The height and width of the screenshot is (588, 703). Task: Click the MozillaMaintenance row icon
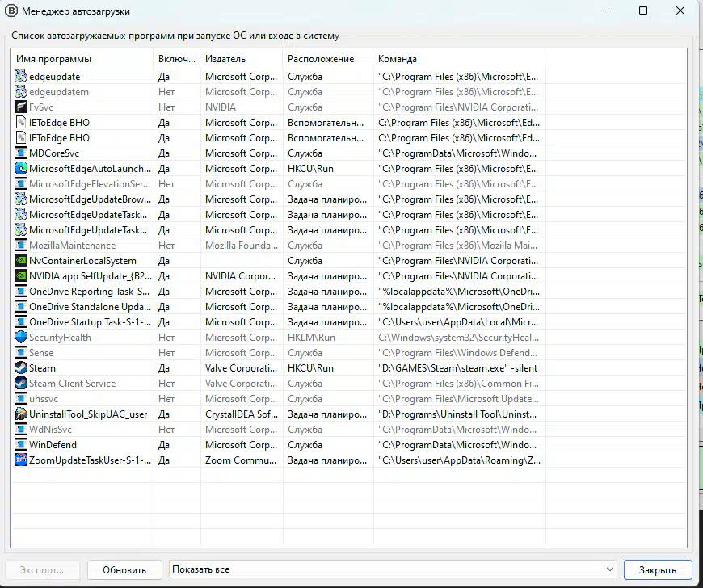[x=21, y=246]
